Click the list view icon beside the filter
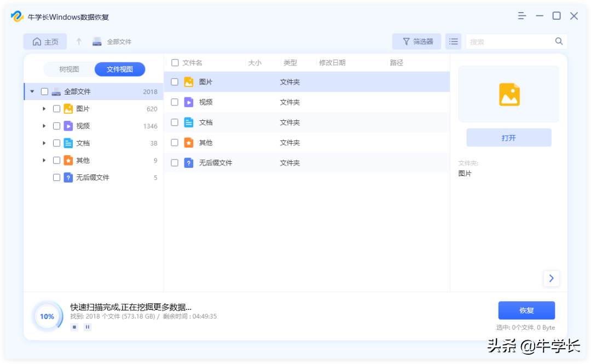This screenshot has width=591, height=364. (453, 41)
